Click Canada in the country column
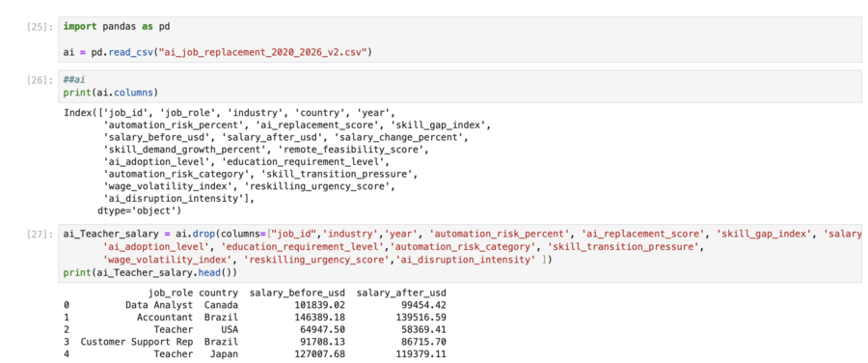The width and height of the screenshot is (868, 363). (221, 305)
